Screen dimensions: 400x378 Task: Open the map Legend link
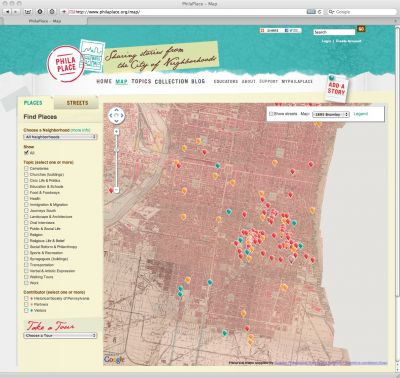[x=360, y=114]
